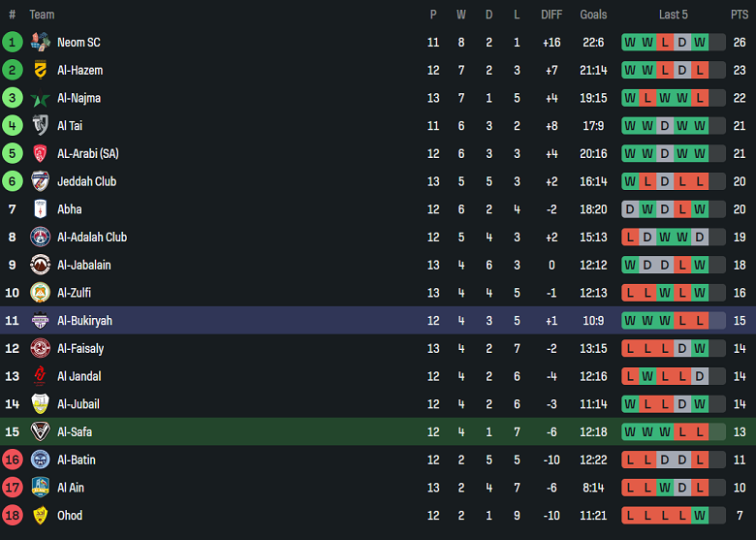Click the red rank 18 position badge
The width and height of the screenshot is (756, 540).
click(13, 516)
